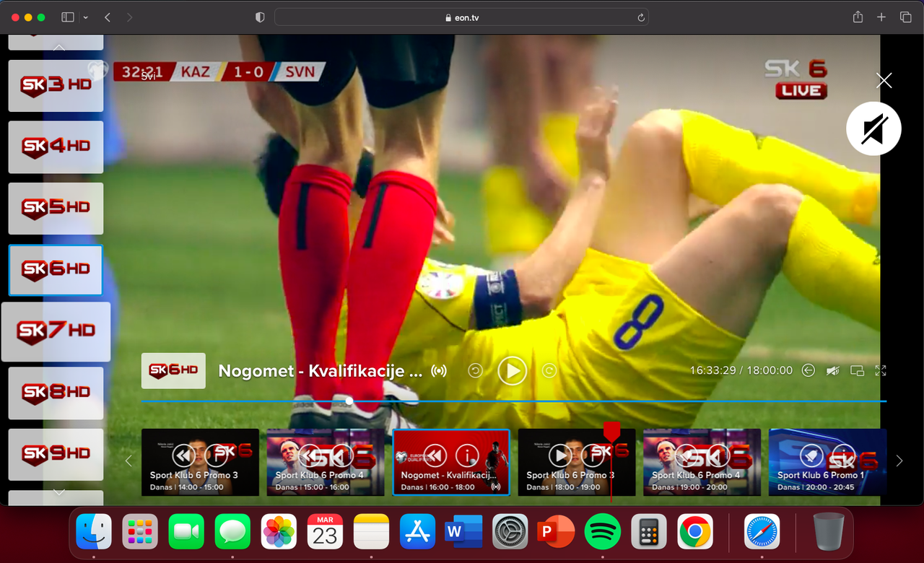Screen dimensions: 924x563
Task: Open picture-in-picture view
Action: pos(857,370)
